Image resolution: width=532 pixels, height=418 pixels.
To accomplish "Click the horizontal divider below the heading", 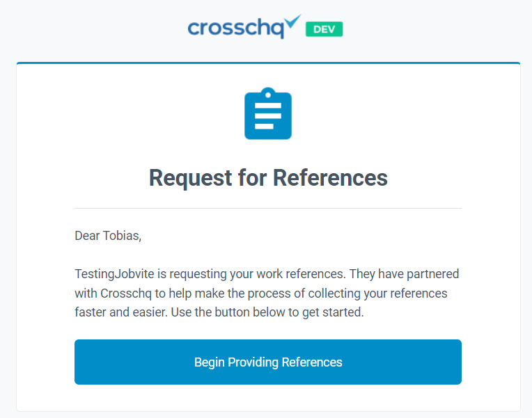I will (x=268, y=208).
